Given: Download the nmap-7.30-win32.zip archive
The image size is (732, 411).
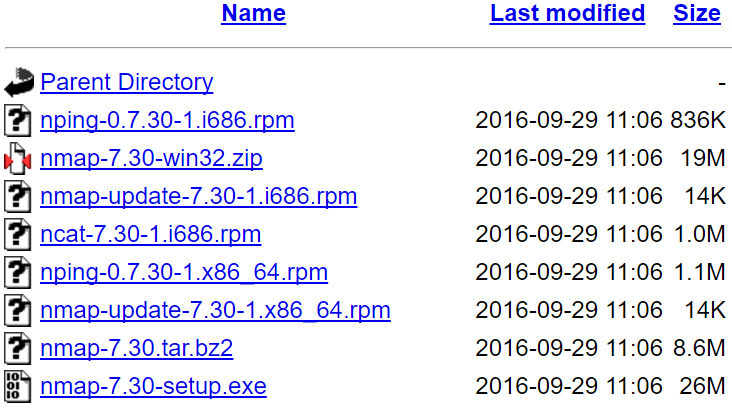Looking at the screenshot, I should tap(152, 158).
